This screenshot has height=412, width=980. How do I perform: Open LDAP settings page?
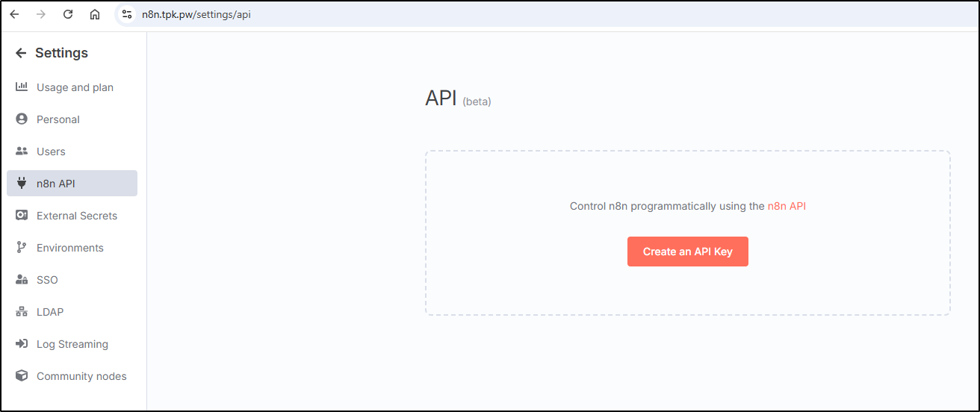click(72, 312)
